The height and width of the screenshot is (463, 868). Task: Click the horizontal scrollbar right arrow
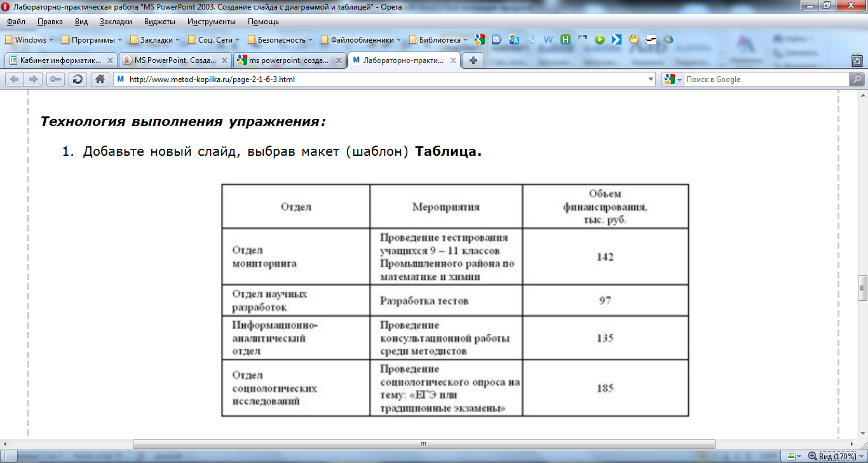click(852, 444)
